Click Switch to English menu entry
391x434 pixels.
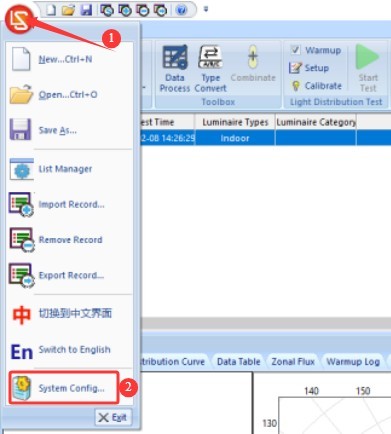click(x=69, y=350)
